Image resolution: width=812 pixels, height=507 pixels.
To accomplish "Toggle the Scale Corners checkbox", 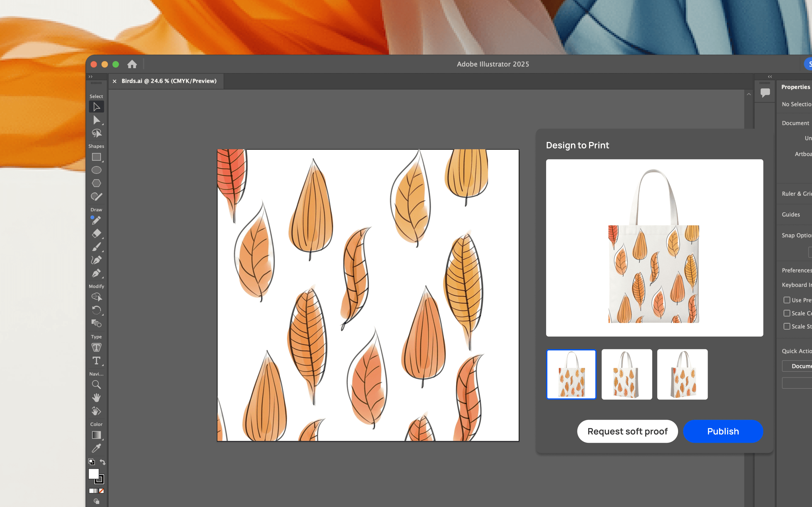I will point(787,313).
